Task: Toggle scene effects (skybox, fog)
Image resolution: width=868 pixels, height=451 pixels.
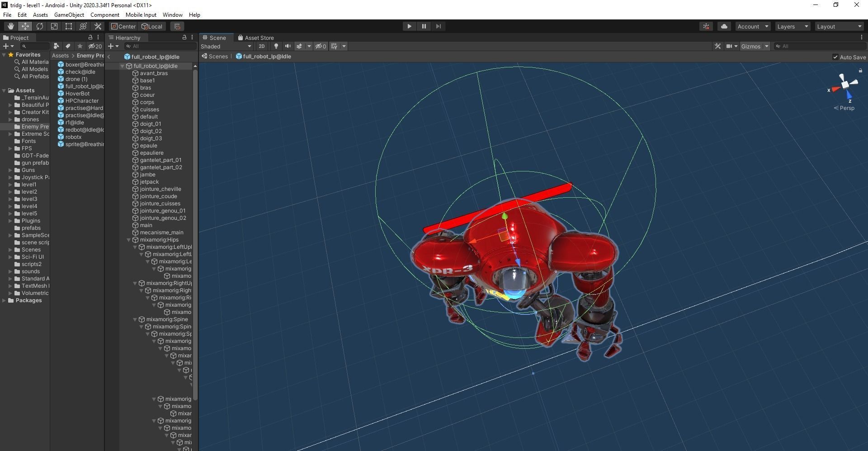Action: coord(299,46)
